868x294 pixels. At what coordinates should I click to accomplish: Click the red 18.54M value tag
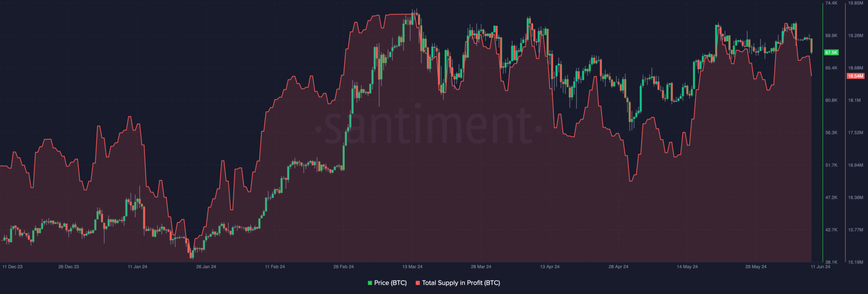coord(855,76)
